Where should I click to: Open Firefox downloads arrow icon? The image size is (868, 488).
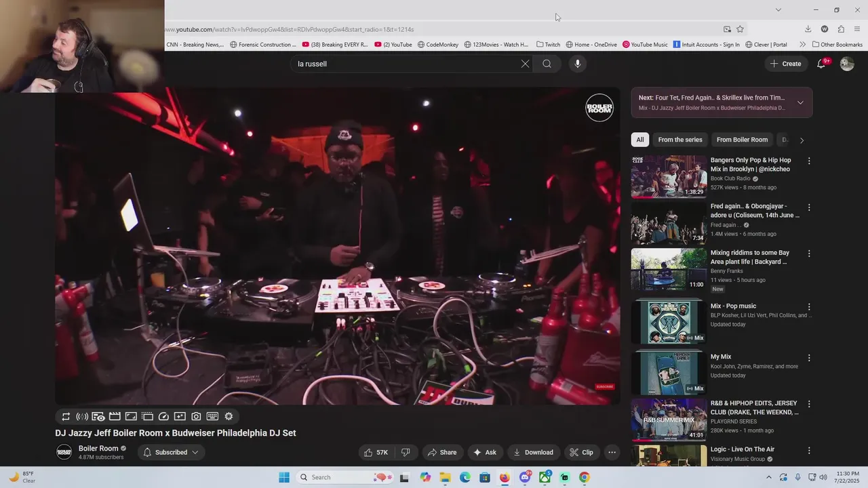pyautogui.click(x=808, y=29)
